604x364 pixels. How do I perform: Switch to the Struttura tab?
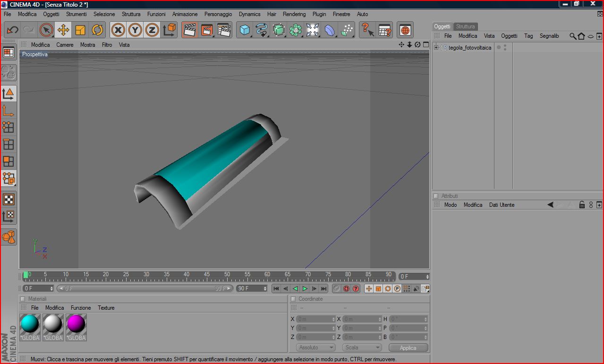coord(465,26)
